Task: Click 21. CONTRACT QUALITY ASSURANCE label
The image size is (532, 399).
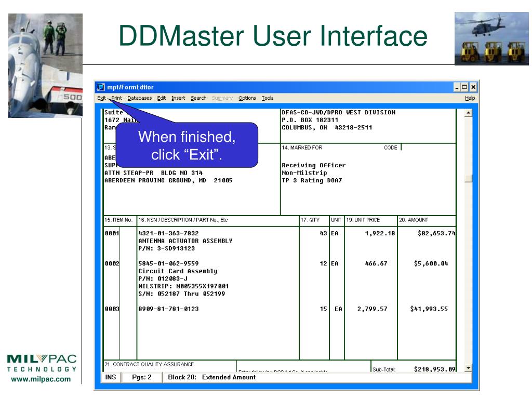Action: tap(149, 364)
